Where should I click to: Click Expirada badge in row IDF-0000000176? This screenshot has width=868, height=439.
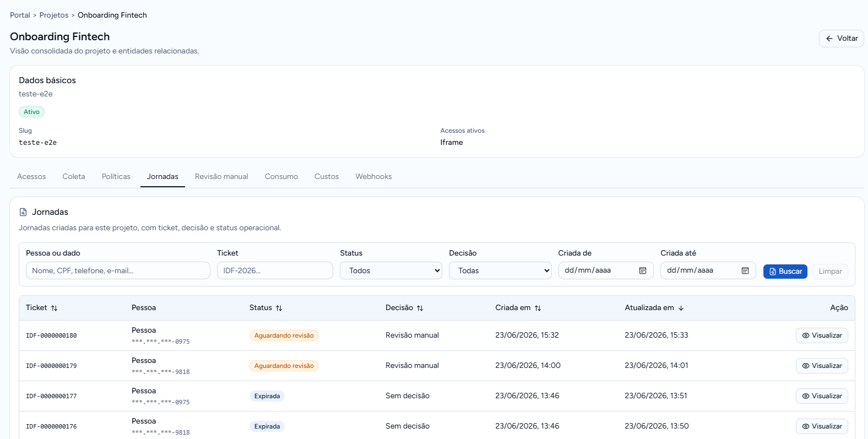267,426
